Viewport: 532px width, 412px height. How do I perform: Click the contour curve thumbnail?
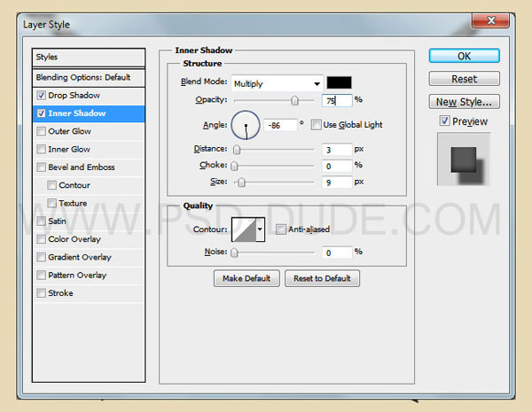tap(244, 229)
